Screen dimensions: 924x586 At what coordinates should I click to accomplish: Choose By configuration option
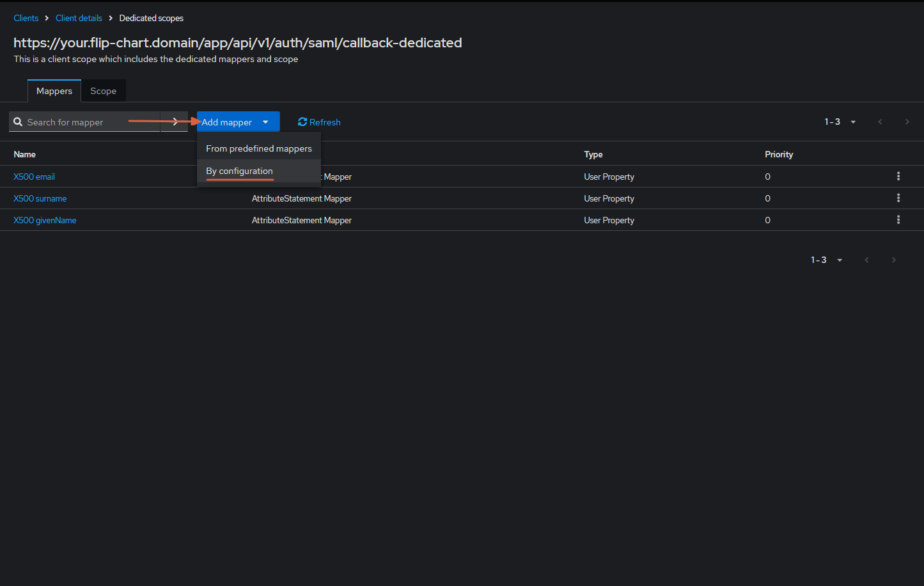(259, 171)
